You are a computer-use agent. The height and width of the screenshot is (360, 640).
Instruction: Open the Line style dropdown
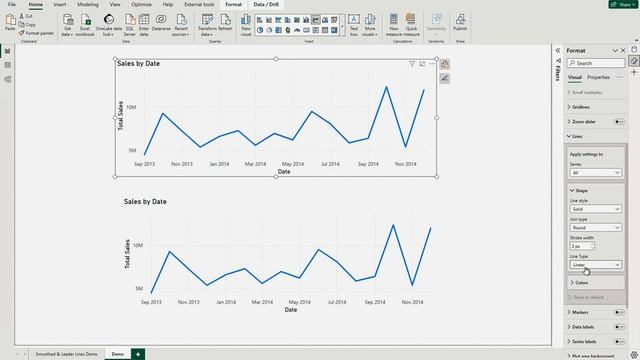click(x=596, y=209)
